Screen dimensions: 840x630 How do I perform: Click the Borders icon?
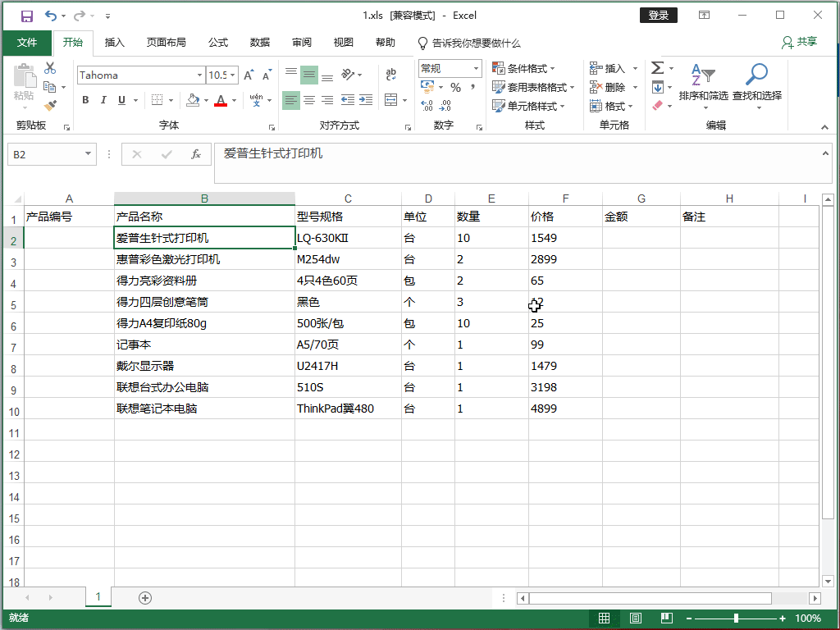(x=157, y=99)
